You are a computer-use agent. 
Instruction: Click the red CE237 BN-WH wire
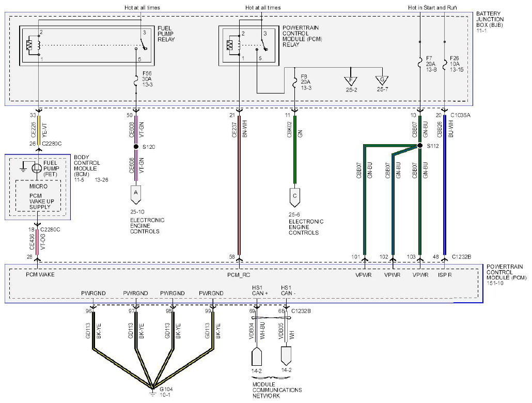tap(239, 186)
